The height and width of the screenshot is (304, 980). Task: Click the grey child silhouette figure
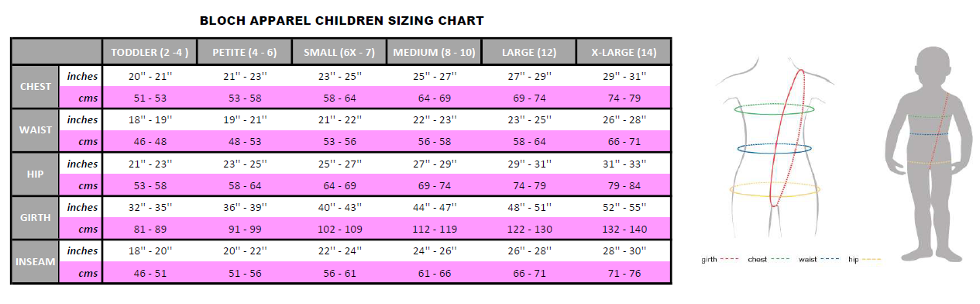928,154
